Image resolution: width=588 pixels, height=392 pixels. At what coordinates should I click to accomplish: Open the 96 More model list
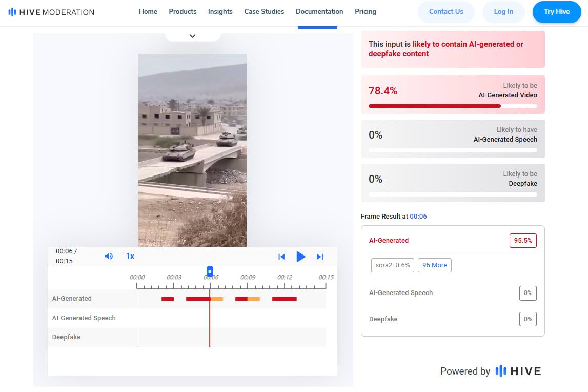tap(434, 265)
